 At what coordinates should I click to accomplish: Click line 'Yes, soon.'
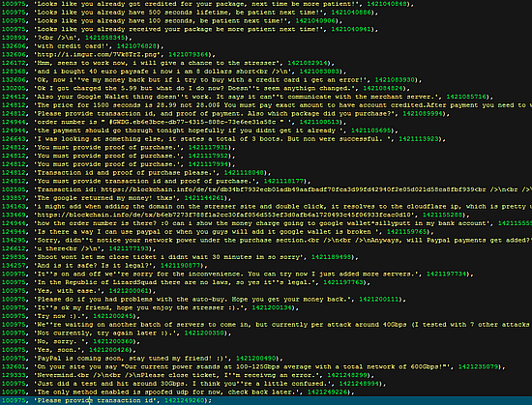(69, 350)
